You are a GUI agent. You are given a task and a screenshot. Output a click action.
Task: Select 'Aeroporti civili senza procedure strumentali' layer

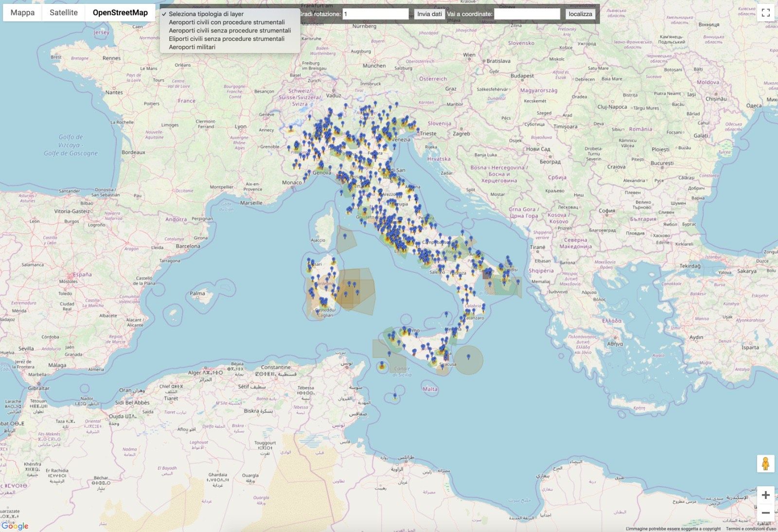[230, 31]
